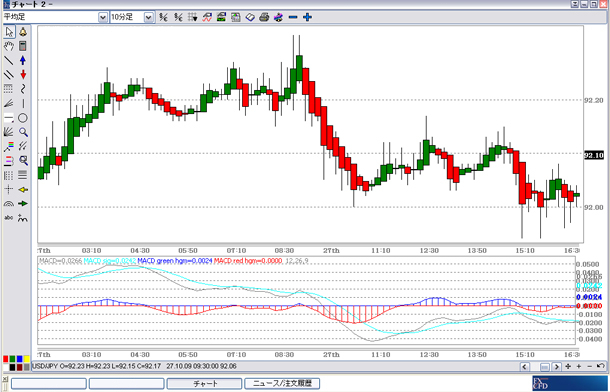This screenshot has width=610, height=392.
Task: Select the magnifier area zoom tool
Action: pyautogui.click(x=23, y=161)
